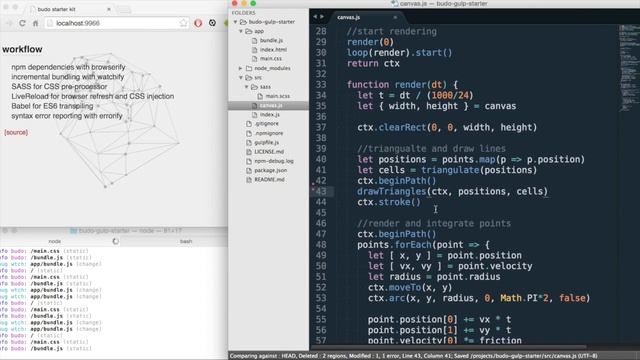Close the budo starter kit tab
Image resolution: width=640 pixels, height=360 pixels.
click(x=109, y=9)
